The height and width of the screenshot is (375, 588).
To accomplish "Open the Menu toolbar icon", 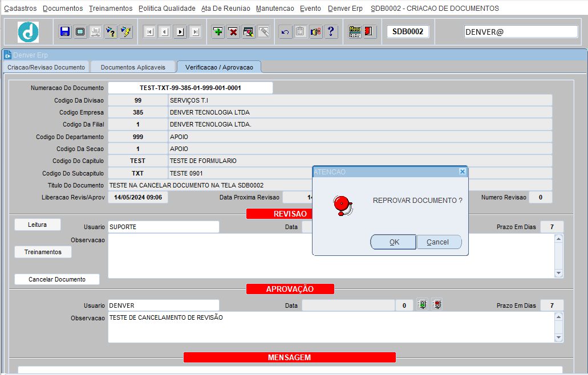I will 355,32.
